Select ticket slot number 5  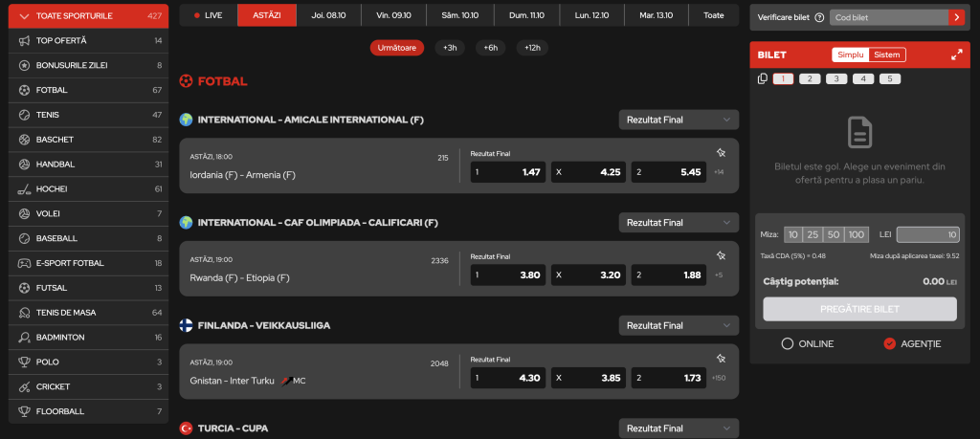(x=890, y=78)
